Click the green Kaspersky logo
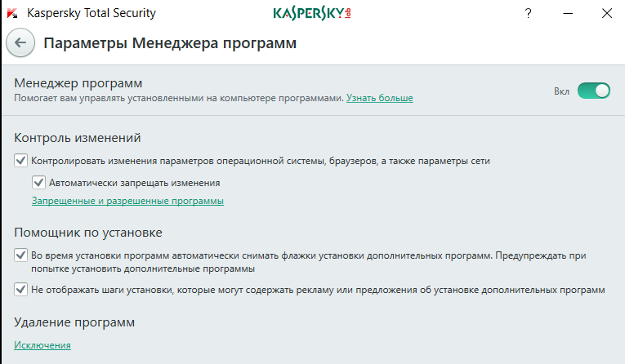 (312, 13)
